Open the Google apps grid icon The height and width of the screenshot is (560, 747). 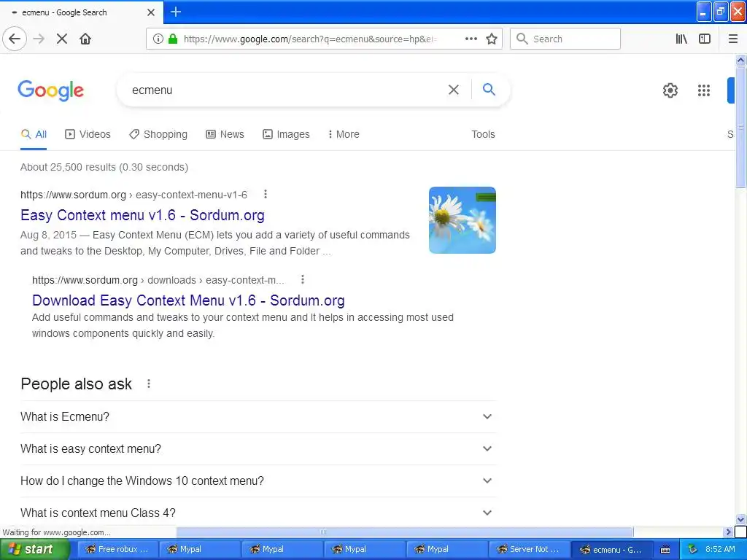(704, 90)
